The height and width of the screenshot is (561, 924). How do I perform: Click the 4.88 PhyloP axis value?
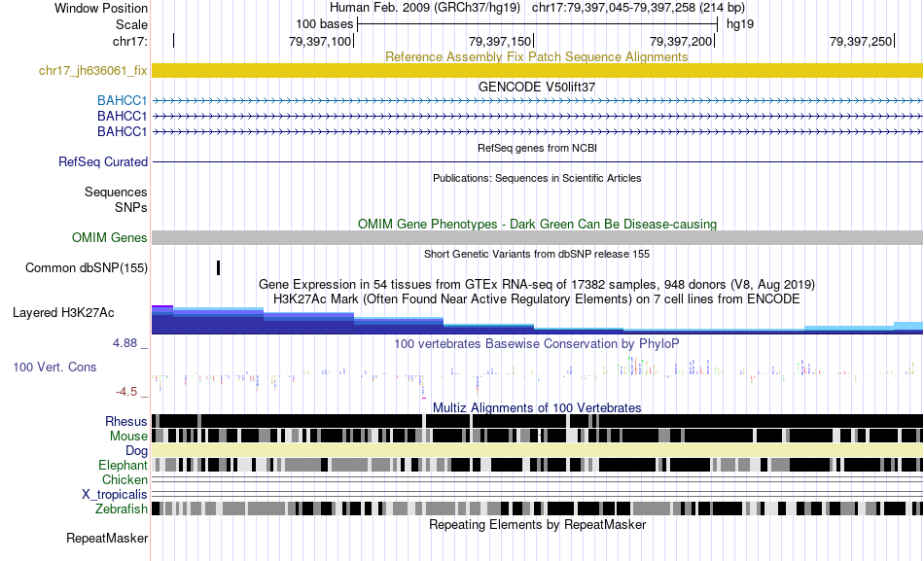(x=124, y=343)
